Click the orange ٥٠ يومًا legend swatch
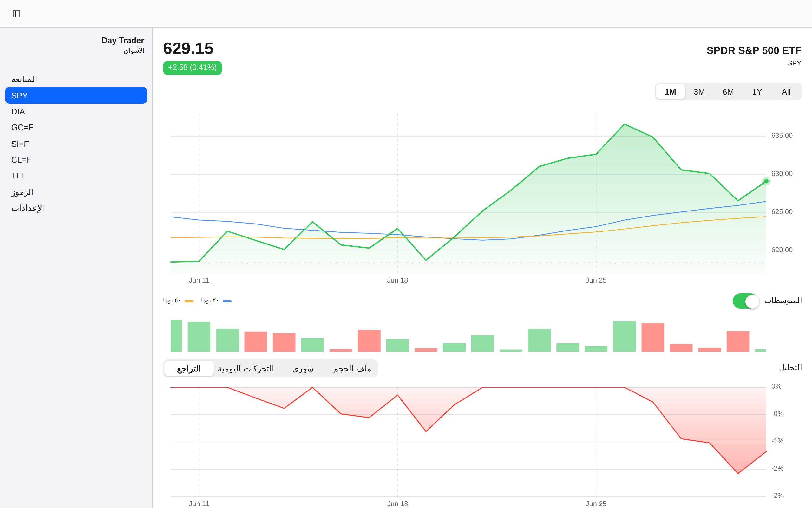This screenshot has width=812, height=508. 189,301
